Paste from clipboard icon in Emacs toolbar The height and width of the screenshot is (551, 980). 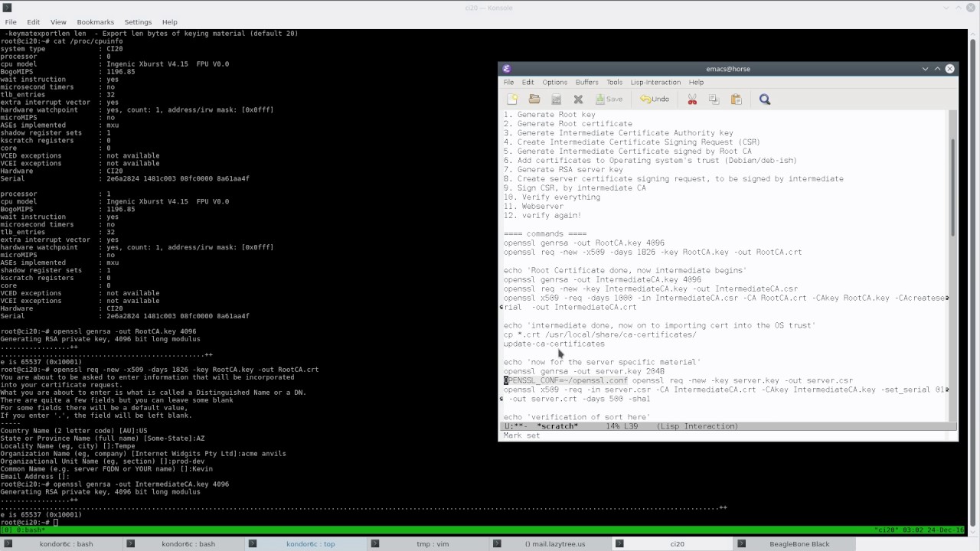pyautogui.click(x=737, y=99)
